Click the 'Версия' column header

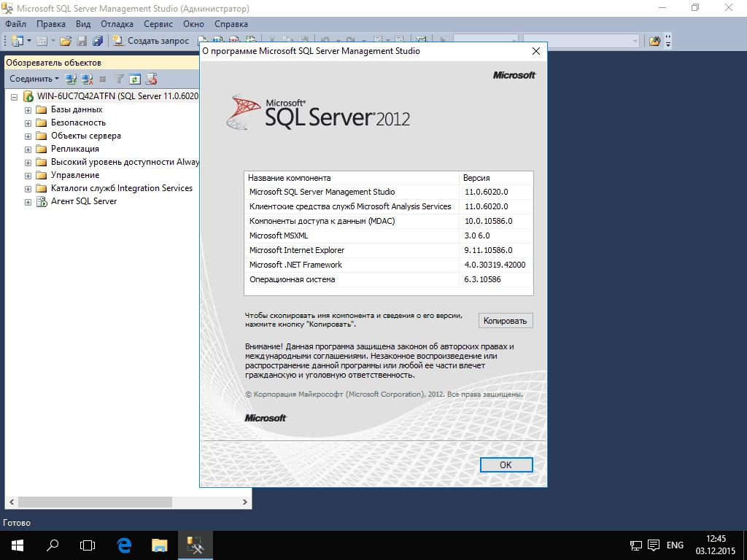coord(496,178)
